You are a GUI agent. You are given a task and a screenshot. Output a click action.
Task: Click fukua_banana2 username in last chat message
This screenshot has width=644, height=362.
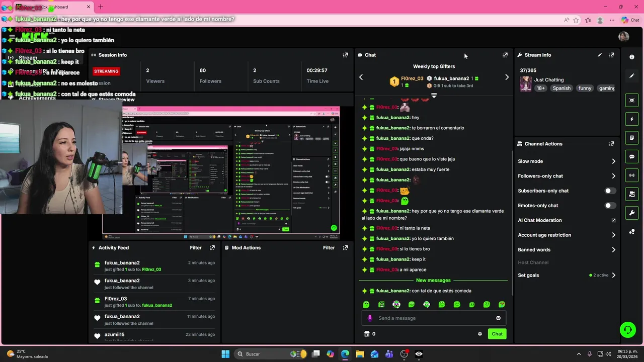[393, 291]
